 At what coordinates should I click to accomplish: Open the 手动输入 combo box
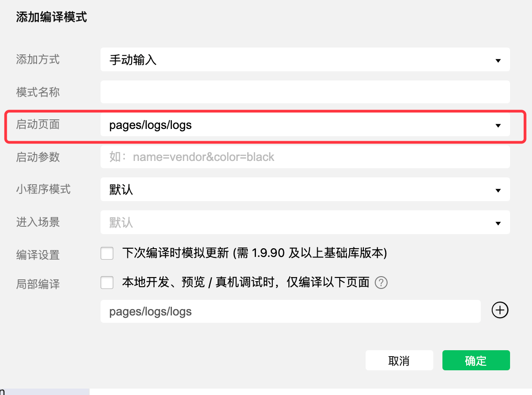(305, 59)
